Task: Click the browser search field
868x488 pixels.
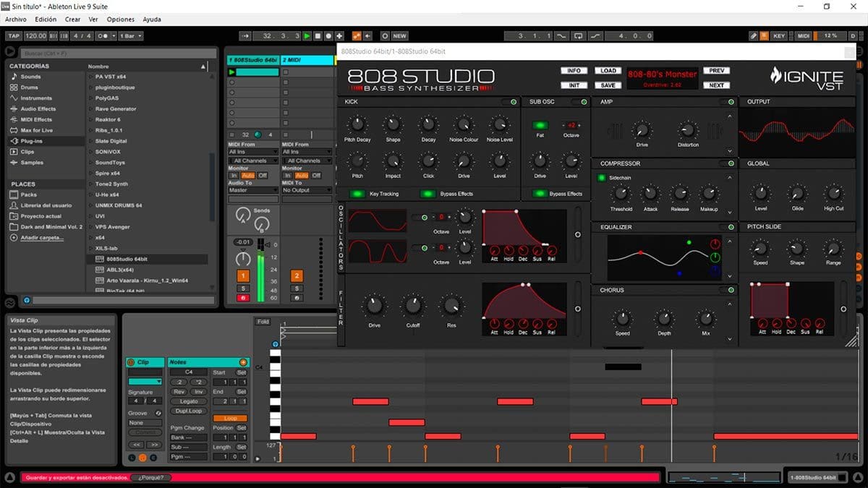Action: click(x=119, y=53)
